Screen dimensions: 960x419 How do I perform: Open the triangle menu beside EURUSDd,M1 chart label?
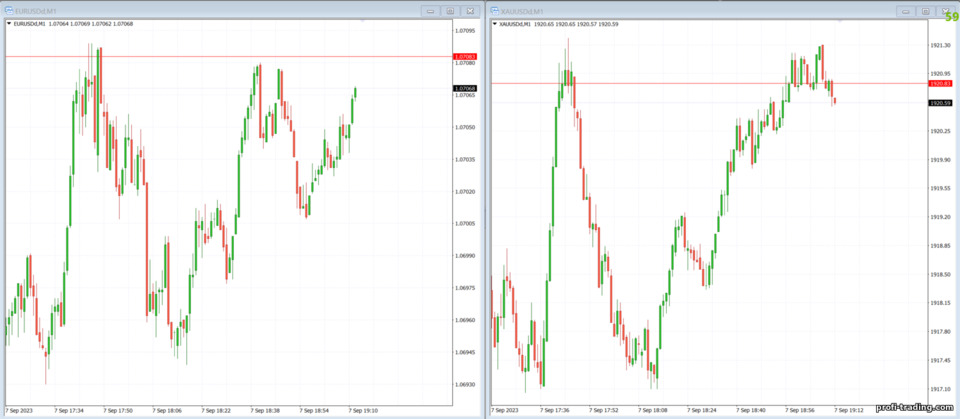click(x=9, y=23)
